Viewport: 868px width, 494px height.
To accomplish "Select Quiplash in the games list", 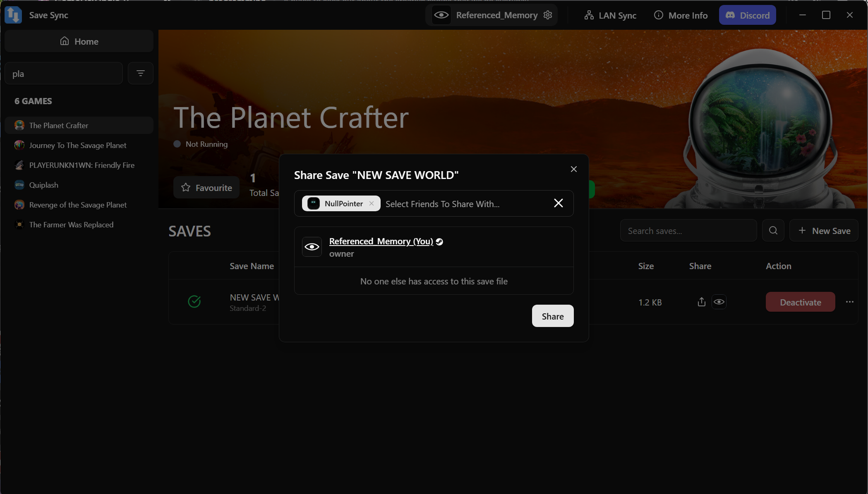I will click(79, 185).
